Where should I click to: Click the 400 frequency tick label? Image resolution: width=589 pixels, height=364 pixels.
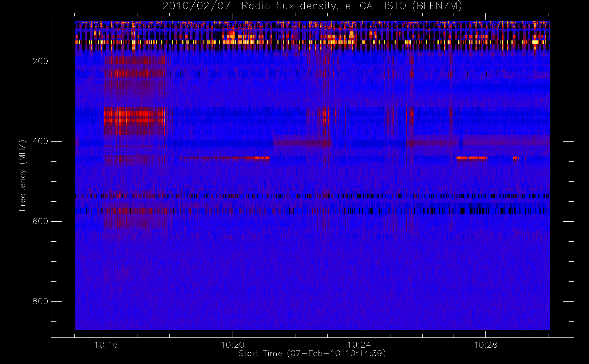[x=40, y=141]
